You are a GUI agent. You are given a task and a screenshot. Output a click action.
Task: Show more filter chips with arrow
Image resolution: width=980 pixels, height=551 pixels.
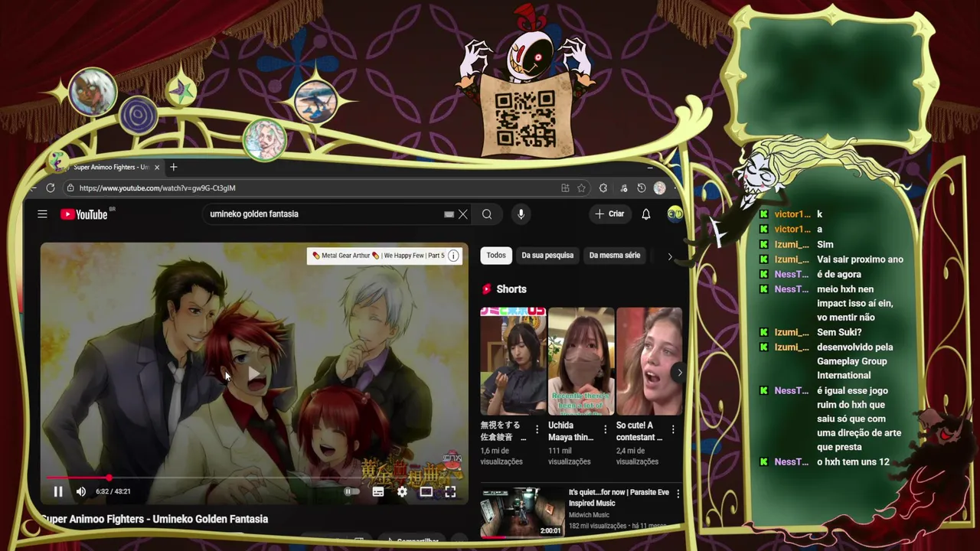click(x=670, y=256)
